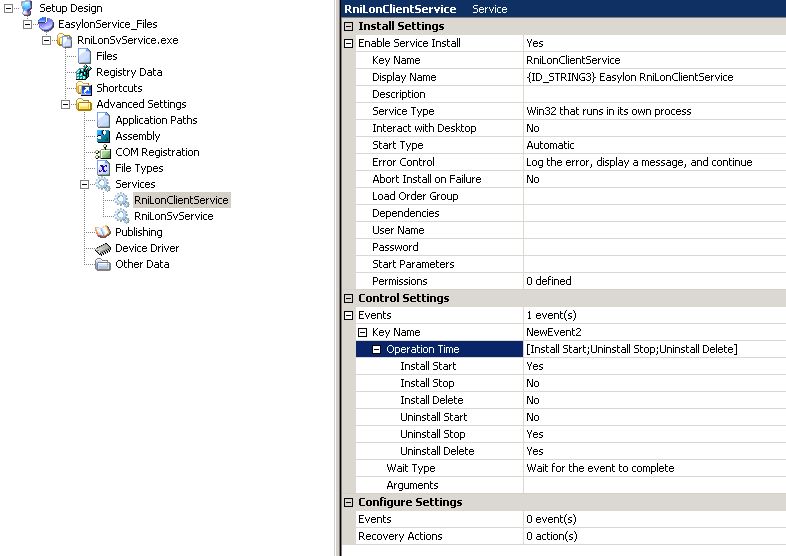
Task: Collapse the Control Settings section
Action: pos(348,298)
